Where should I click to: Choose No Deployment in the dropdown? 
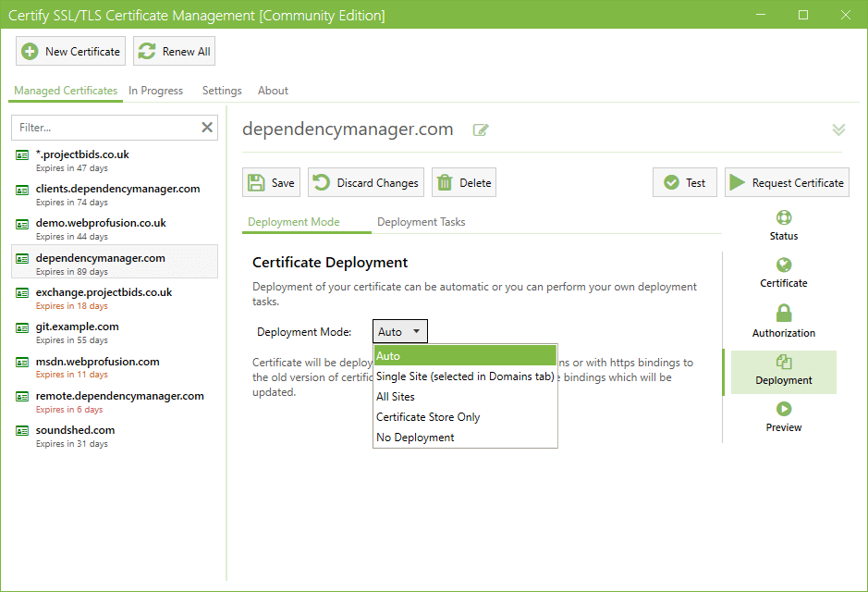[415, 438]
